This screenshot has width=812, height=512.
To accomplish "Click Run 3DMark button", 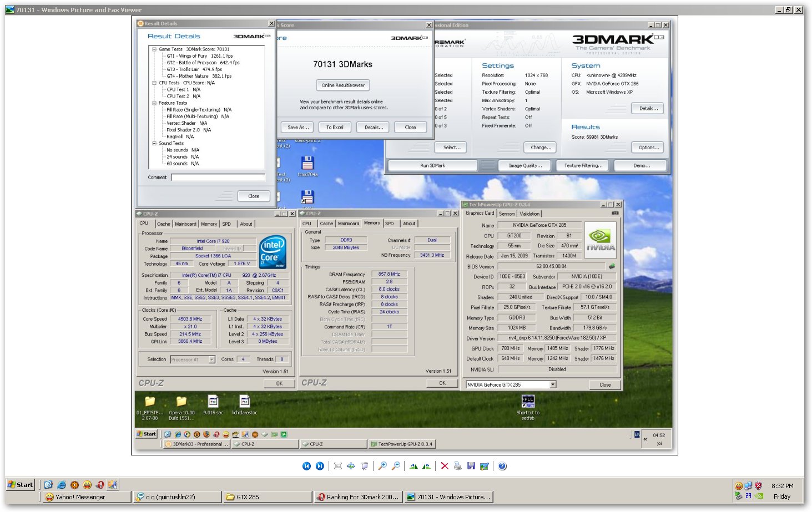I will 432,165.
